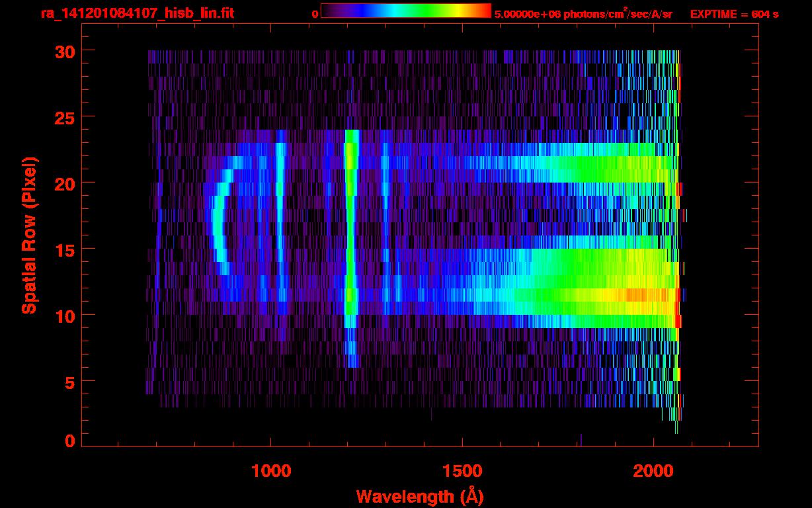Click the x-axis tick label 1500
Image resolution: width=812 pixels, height=508 pixels.
click(x=462, y=470)
